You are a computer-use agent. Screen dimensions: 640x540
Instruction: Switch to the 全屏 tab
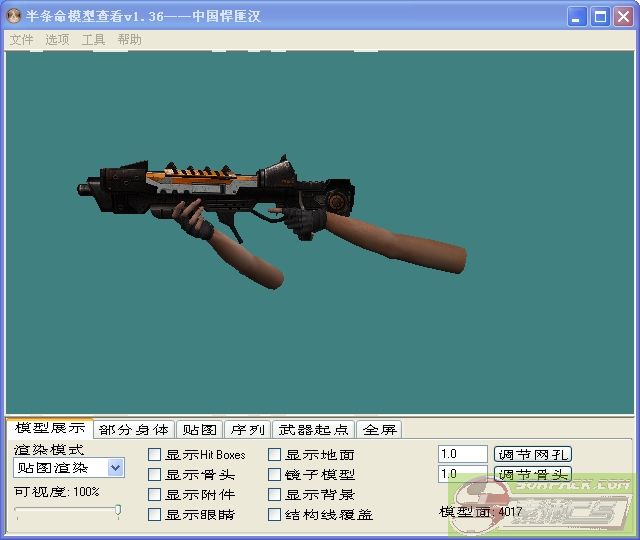click(379, 430)
